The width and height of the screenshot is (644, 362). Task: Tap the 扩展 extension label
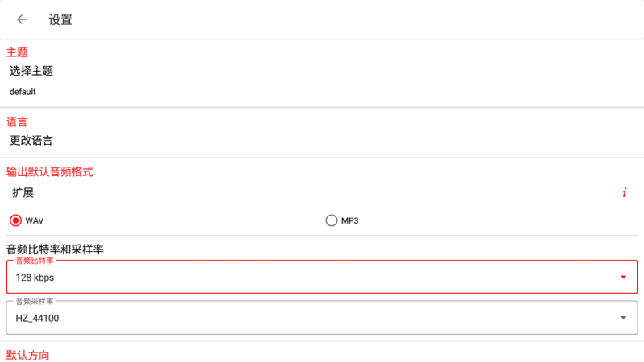pos(23,192)
